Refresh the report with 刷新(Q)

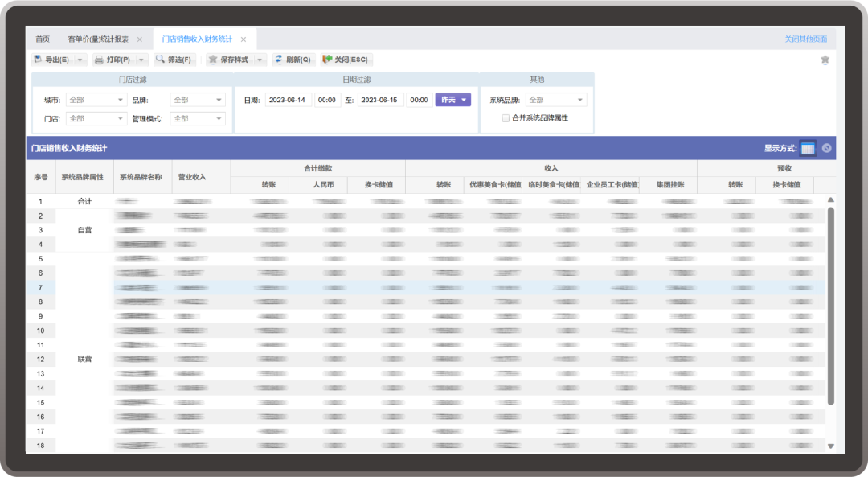coord(293,60)
